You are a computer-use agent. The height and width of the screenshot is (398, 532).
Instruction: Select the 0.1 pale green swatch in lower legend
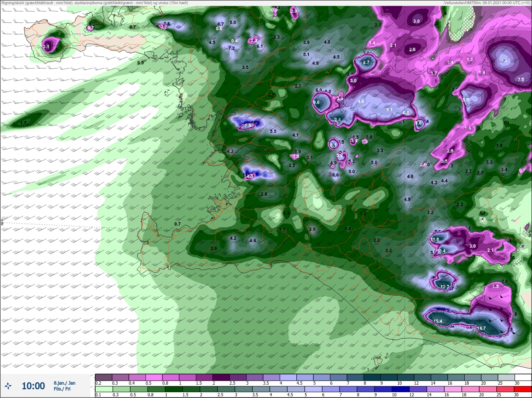pyautogui.click(x=103, y=389)
